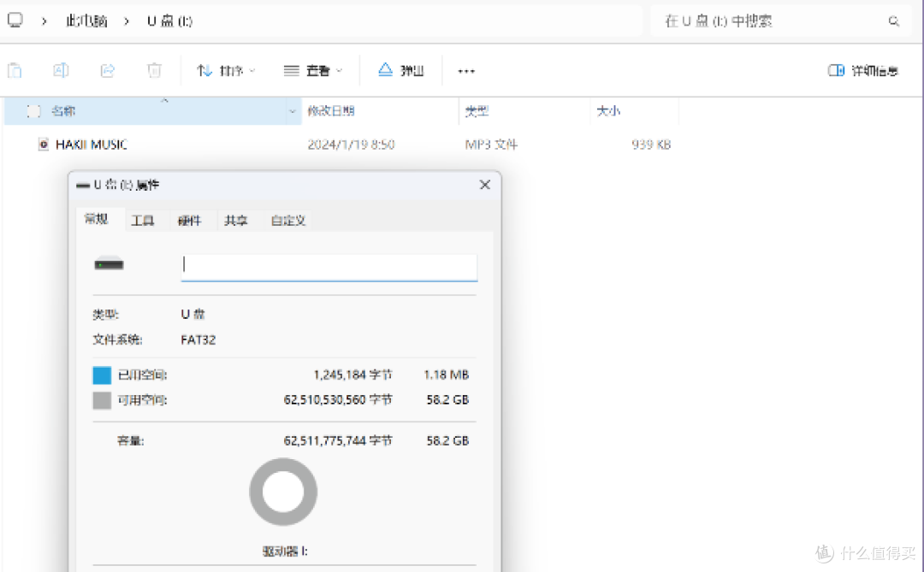Click the share icon in the toolbar
Viewport: 924px width, 572px height.
pyautogui.click(x=107, y=71)
